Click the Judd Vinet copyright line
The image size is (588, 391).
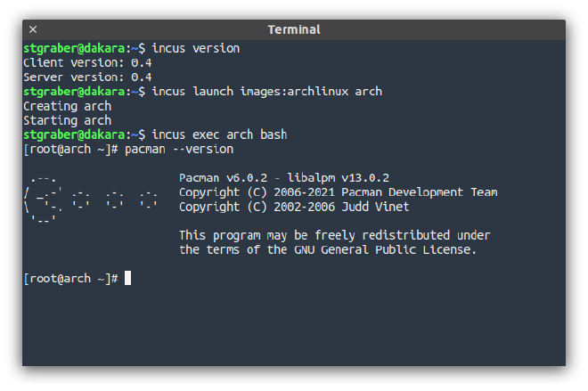[294, 207]
